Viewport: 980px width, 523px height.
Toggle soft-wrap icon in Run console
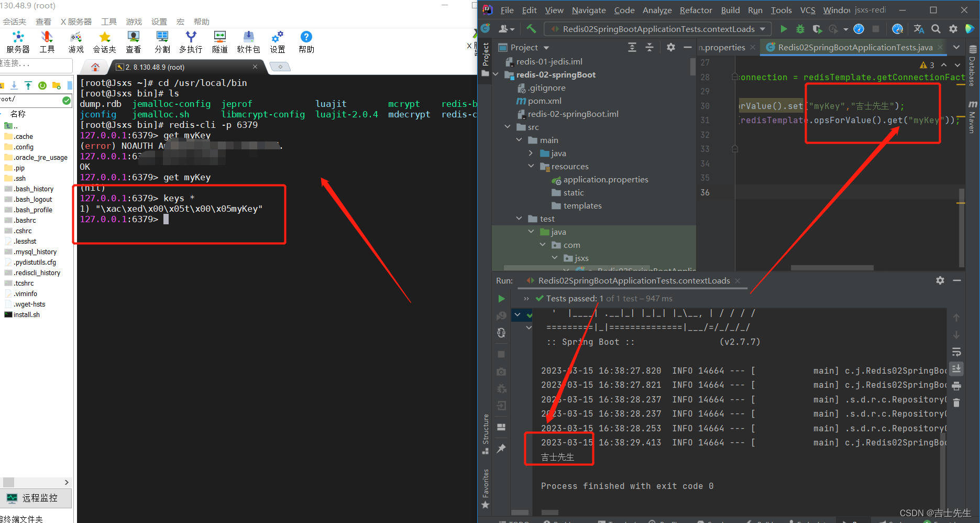pyautogui.click(x=956, y=352)
